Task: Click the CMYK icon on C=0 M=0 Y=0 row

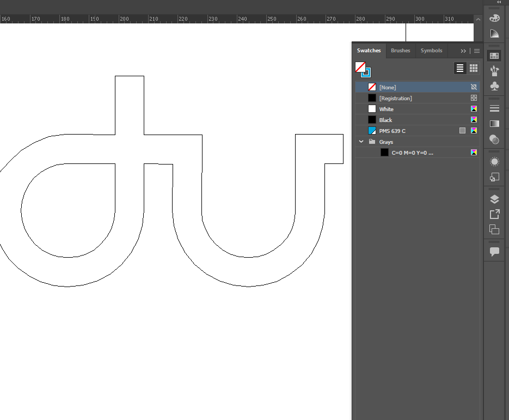Action: (474, 153)
